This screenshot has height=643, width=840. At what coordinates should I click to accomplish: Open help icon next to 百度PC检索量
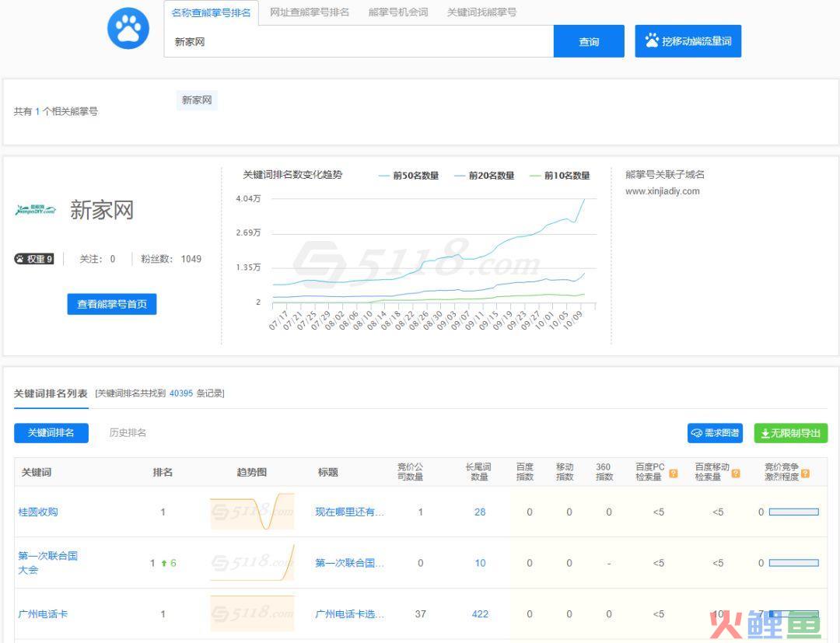click(674, 474)
